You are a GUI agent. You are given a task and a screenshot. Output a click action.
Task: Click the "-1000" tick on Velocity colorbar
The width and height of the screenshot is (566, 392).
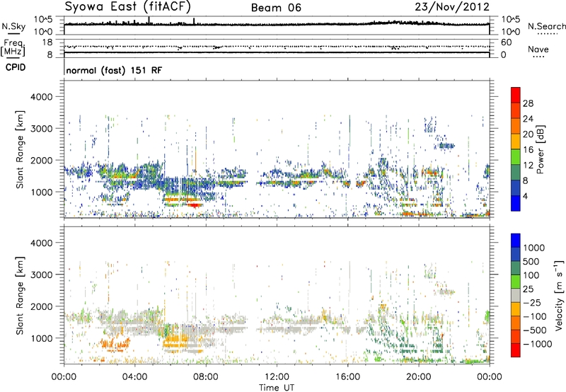(x=538, y=344)
